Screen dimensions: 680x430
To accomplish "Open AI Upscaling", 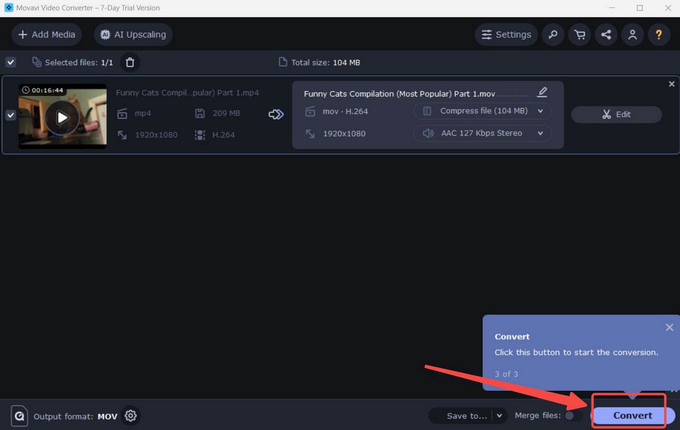I will [133, 35].
